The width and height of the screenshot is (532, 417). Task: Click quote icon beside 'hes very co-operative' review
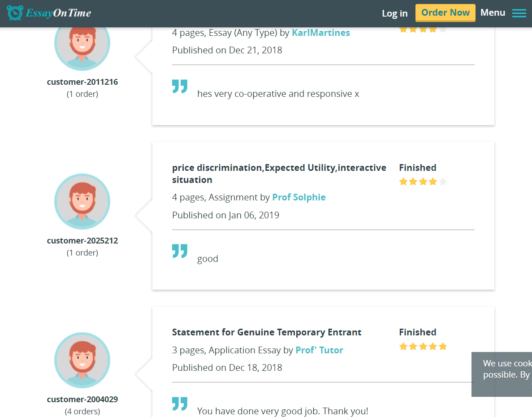pyautogui.click(x=180, y=86)
